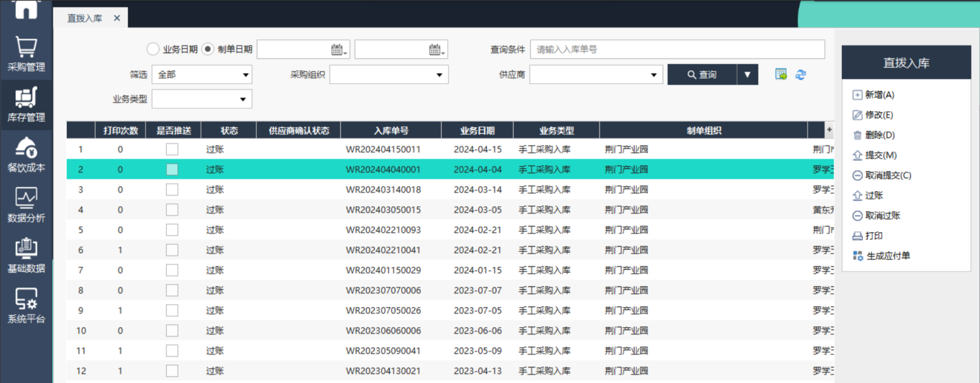Check 是否推送 box for row 1
The height and width of the screenshot is (383, 980).
pyautogui.click(x=172, y=149)
